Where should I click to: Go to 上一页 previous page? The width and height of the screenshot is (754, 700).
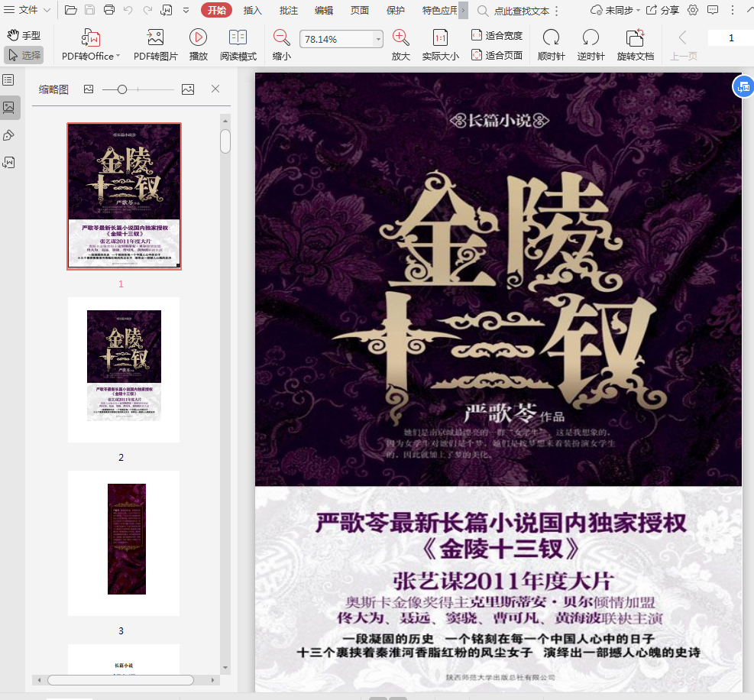(683, 45)
